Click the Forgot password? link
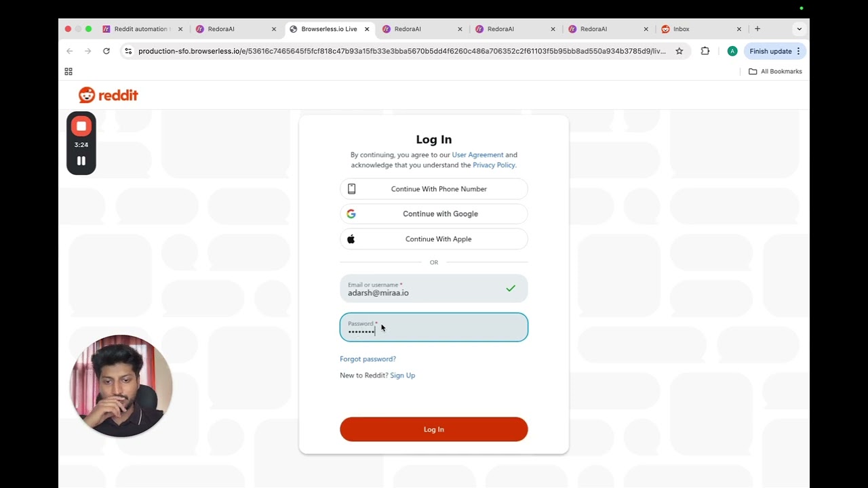This screenshot has height=488, width=868. [x=368, y=359]
